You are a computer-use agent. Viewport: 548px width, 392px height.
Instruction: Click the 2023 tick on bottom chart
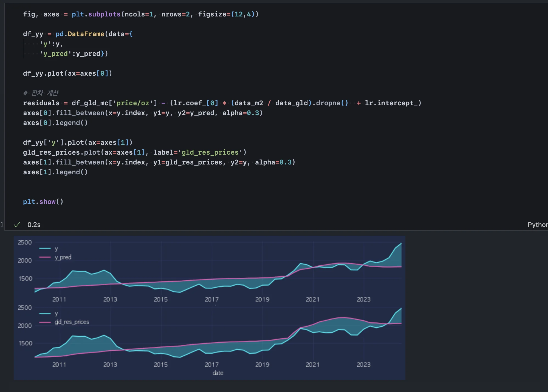click(363, 365)
